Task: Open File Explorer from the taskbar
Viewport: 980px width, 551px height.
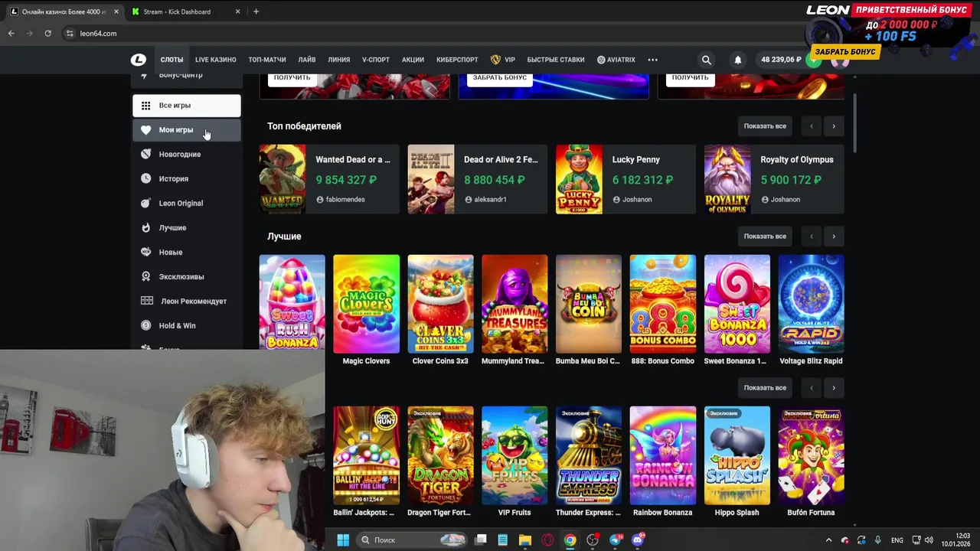Action: 524,540
